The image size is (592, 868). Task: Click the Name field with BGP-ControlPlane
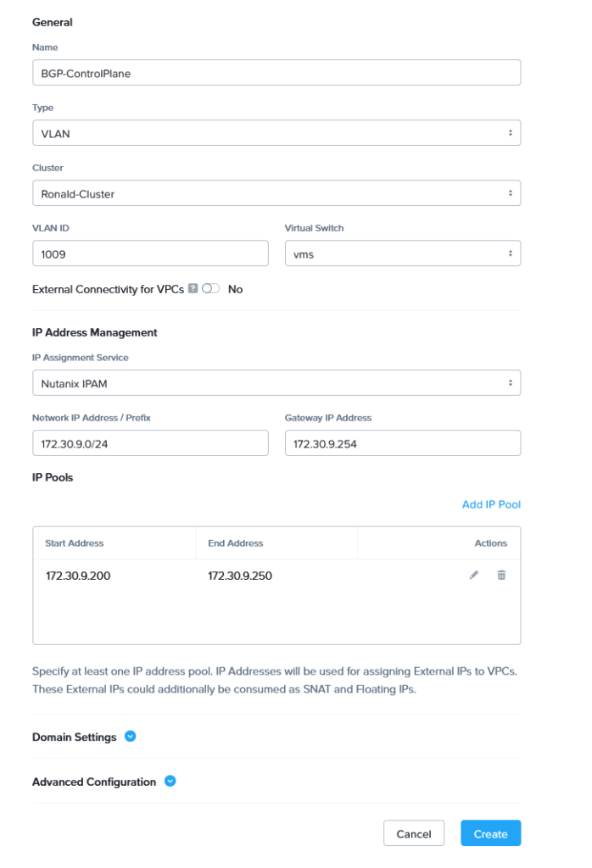pos(276,73)
